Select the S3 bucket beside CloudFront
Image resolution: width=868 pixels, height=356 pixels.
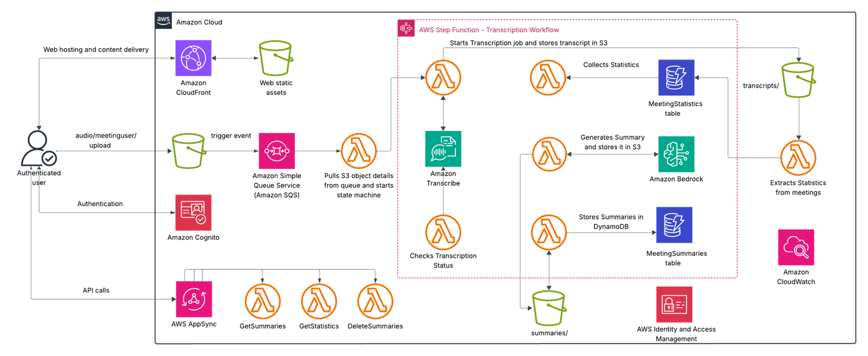coord(275,58)
